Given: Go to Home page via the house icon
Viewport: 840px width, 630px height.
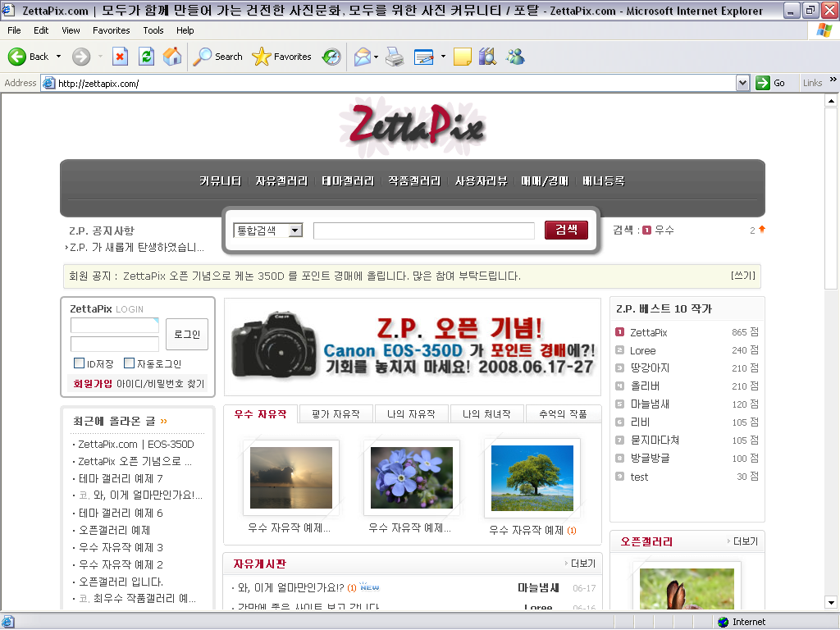Looking at the screenshot, I should 172,57.
